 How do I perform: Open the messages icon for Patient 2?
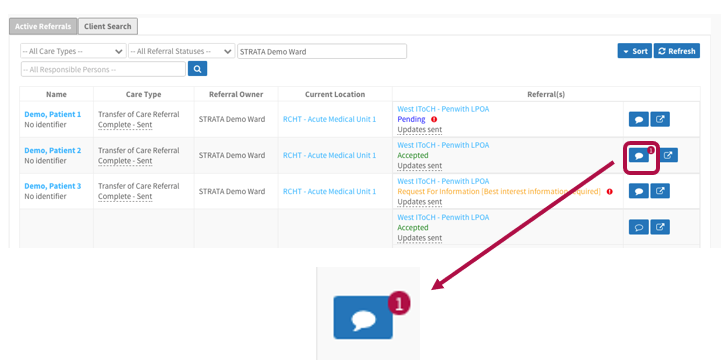639,155
